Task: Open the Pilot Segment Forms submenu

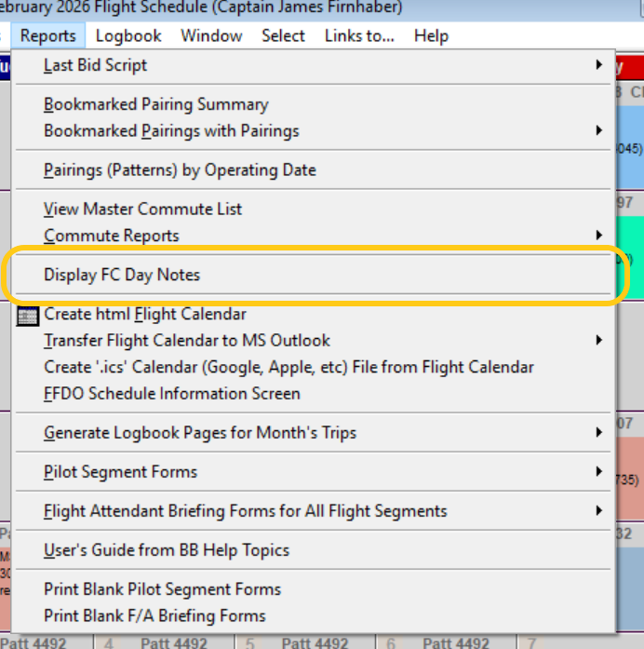Action: click(598, 472)
